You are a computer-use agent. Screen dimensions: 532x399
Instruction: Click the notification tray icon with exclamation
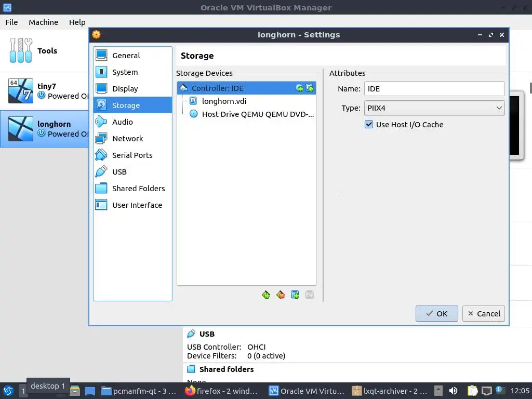pyautogui.click(x=499, y=390)
